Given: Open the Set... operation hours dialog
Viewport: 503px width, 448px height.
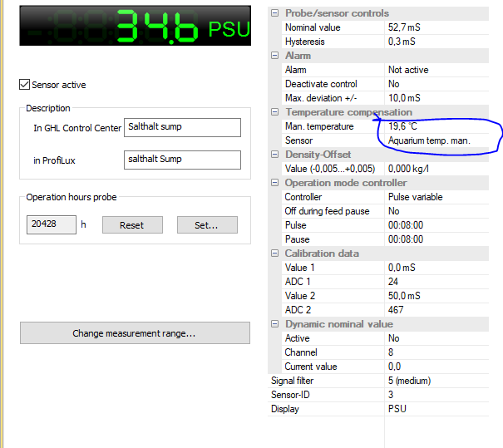Looking at the screenshot, I should click(x=207, y=224).
